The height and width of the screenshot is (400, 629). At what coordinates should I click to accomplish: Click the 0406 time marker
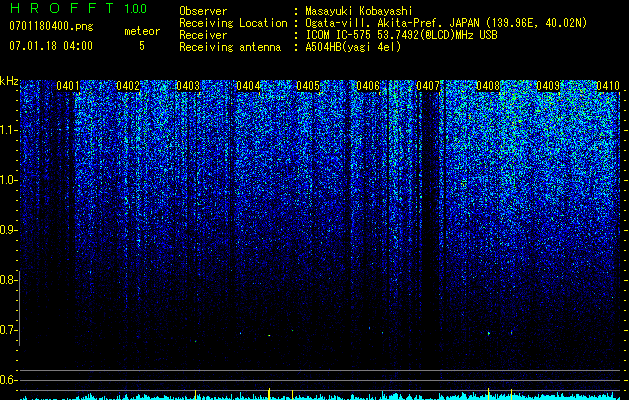point(368,86)
